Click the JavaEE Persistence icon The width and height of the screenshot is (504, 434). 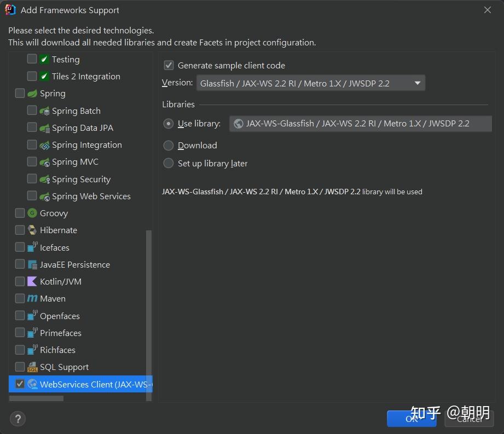point(32,264)
